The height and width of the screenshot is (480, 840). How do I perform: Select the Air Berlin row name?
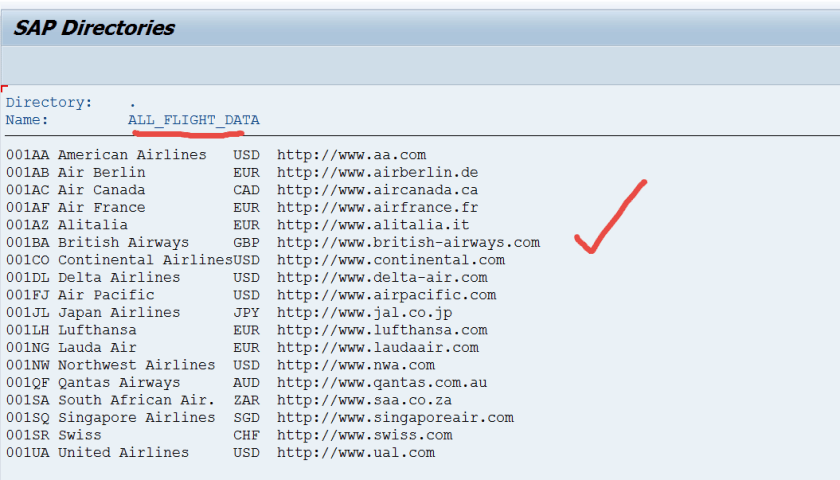coord(102,172)
